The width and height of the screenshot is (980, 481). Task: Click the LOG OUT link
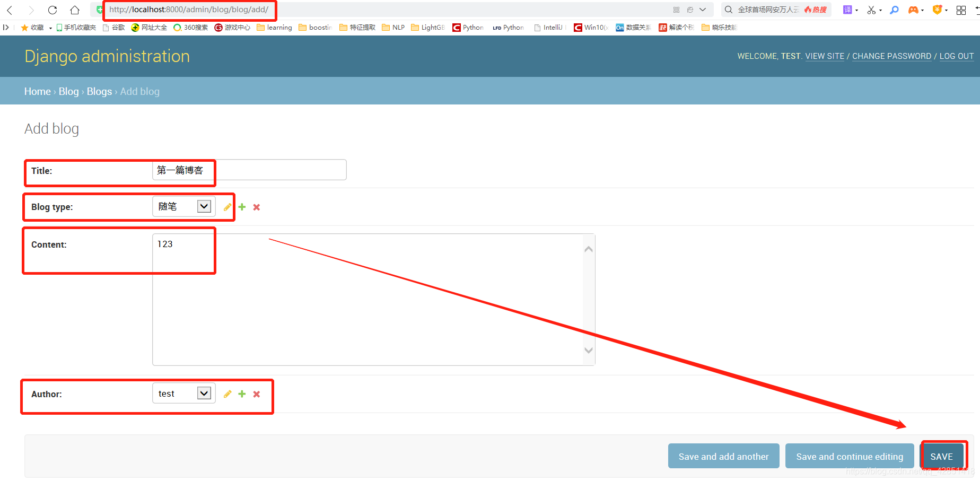[x=957, y=56]
